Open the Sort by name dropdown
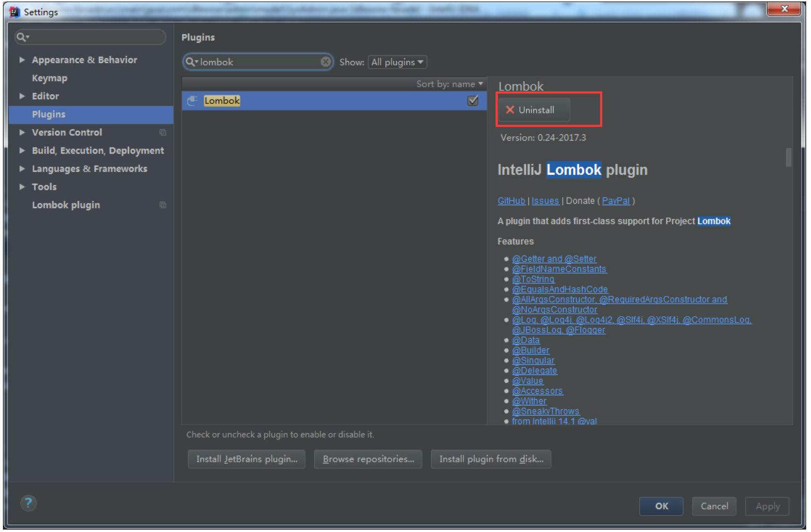 tap(450, 84)
